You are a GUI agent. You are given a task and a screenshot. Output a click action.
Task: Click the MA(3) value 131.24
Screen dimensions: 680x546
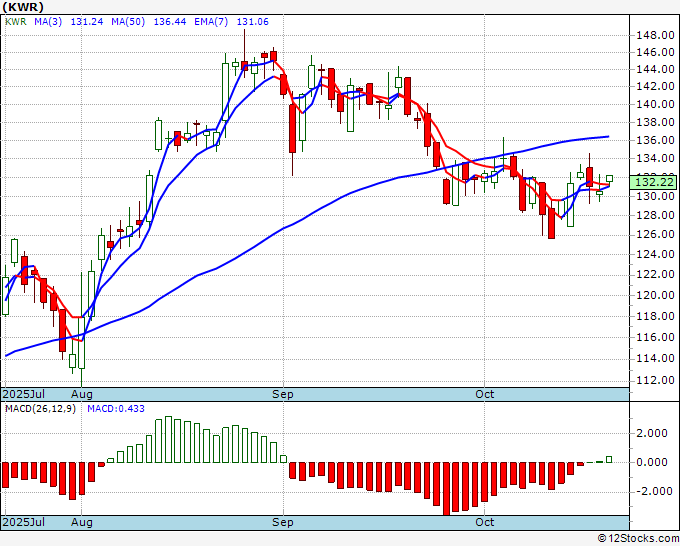[87, 22]
